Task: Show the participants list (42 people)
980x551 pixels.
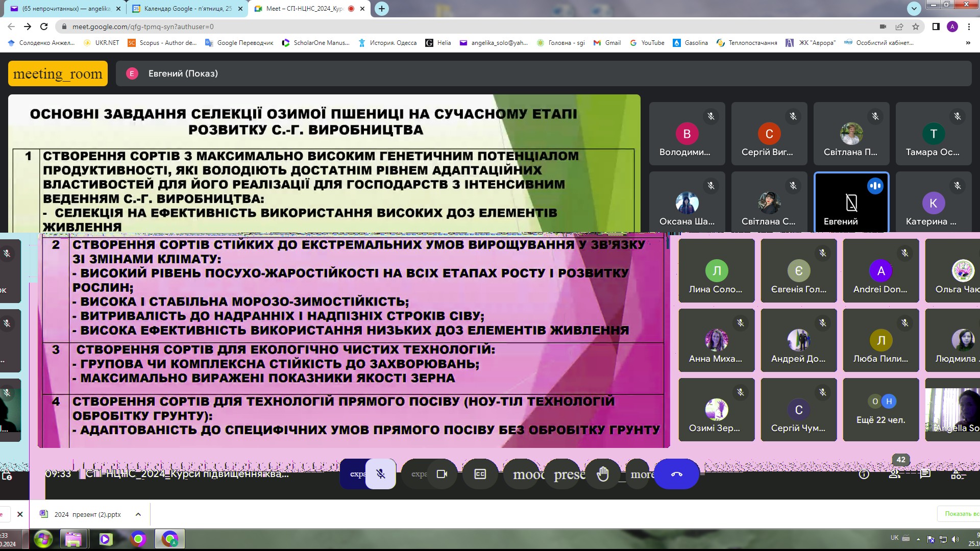Action: point(895,474)
